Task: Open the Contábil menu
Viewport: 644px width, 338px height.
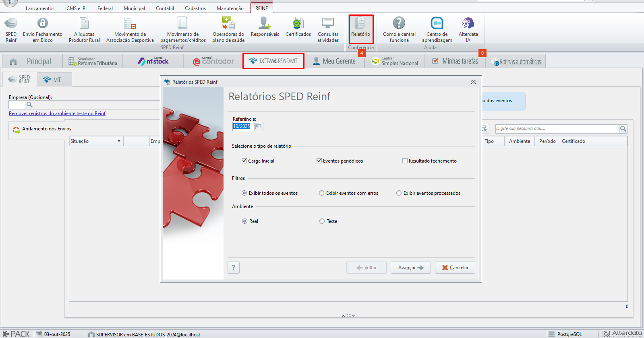Action: pyautogui.click(x=165, y=8)
